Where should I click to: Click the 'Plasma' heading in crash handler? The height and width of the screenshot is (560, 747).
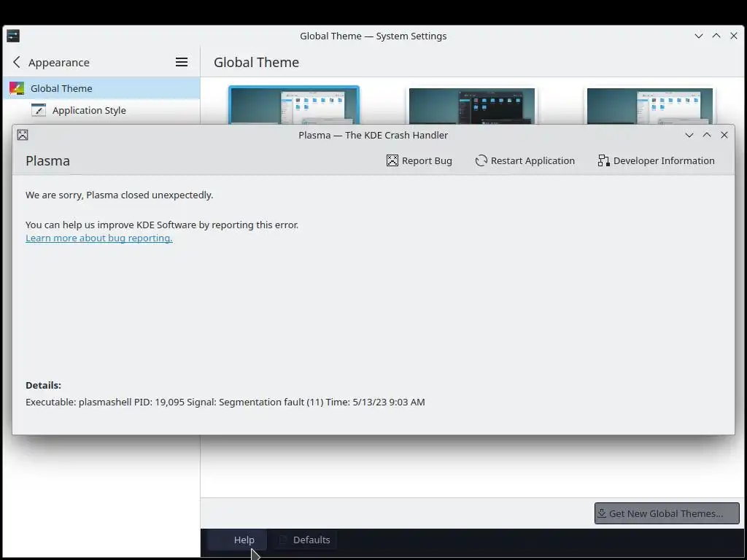[47, 161]
